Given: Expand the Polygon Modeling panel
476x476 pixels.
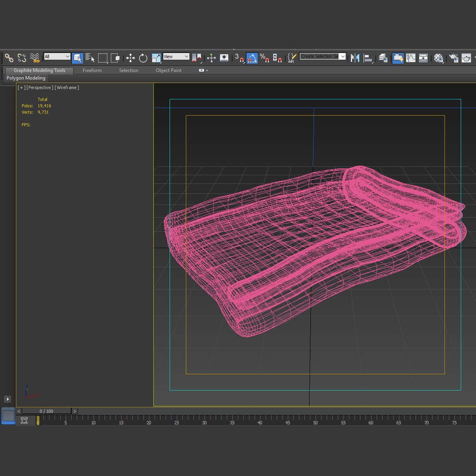Looking at the screenshot, I should point(26,78).
